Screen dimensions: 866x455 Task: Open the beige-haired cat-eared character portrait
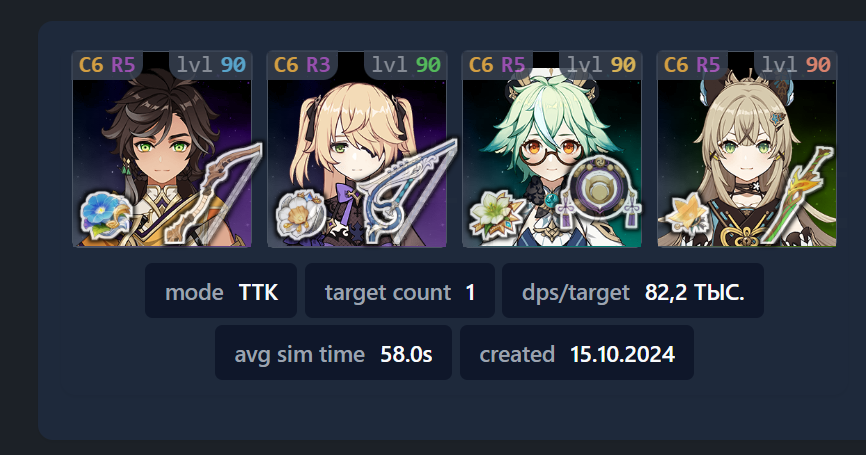point(747,149)
